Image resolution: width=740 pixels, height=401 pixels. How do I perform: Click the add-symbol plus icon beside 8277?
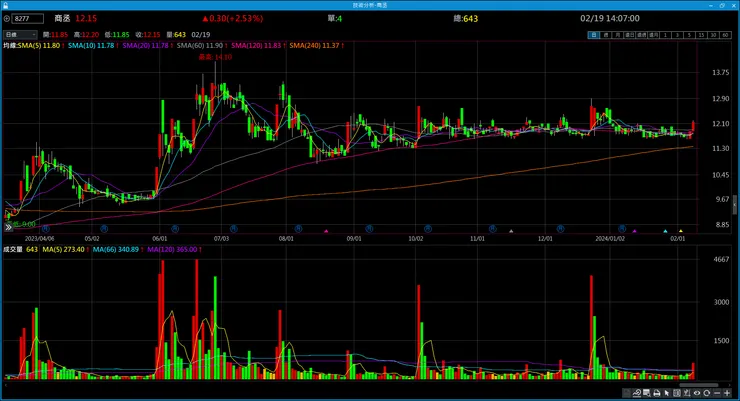coord(7,18)
